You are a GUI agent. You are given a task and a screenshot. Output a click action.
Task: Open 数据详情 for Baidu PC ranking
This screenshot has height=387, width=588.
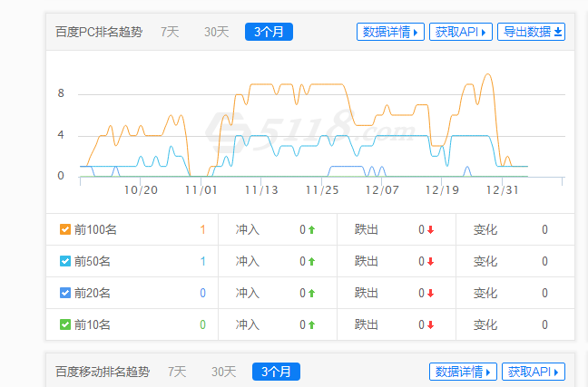point(390,32)
